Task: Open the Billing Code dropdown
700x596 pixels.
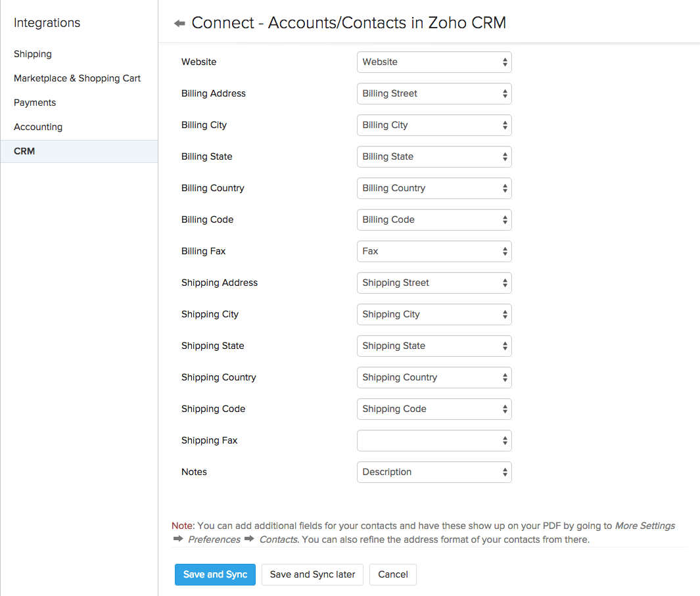Action: point(434,219)
